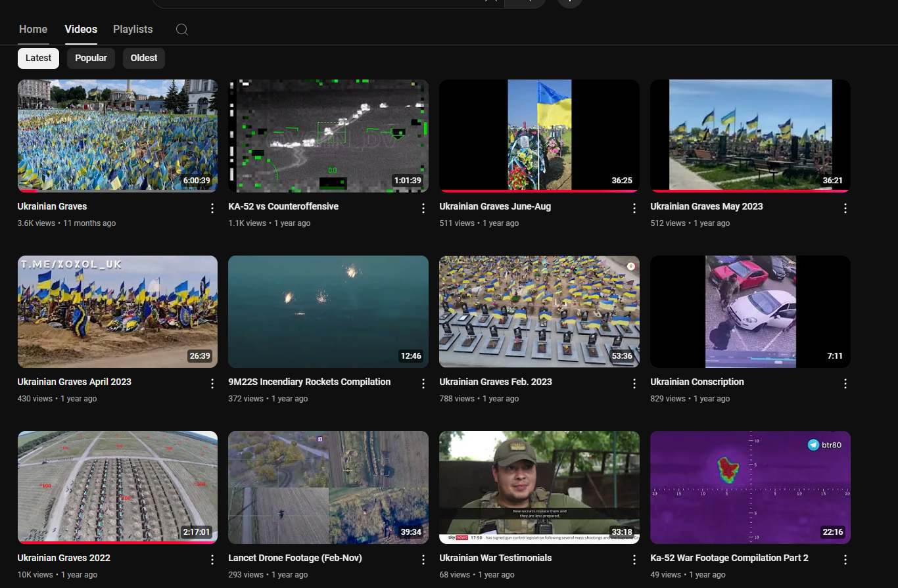Switch sorting to Oldest

(144, 58)
